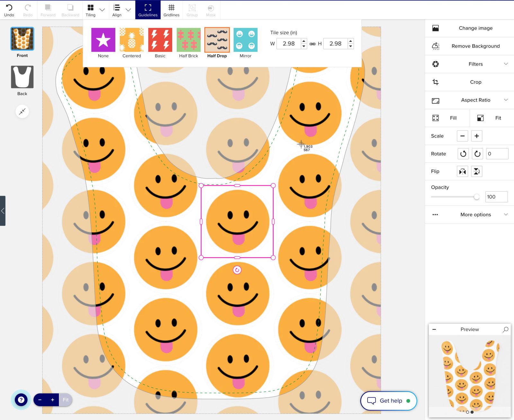Click Remove Background button
This screenshot has height=420, width=514.
click(475, 46)
